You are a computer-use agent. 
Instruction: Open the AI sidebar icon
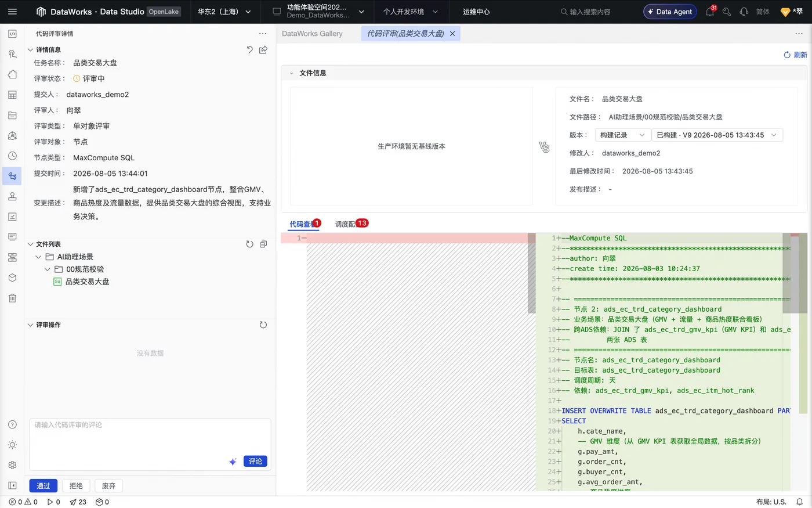12,135
